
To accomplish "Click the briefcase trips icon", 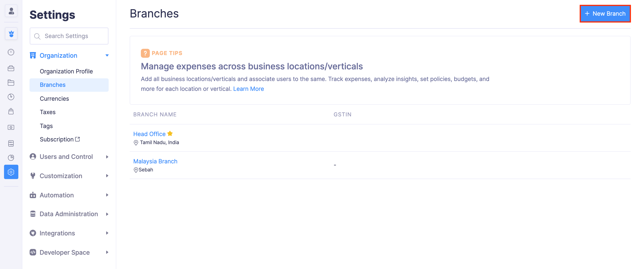I will point(11,68).
